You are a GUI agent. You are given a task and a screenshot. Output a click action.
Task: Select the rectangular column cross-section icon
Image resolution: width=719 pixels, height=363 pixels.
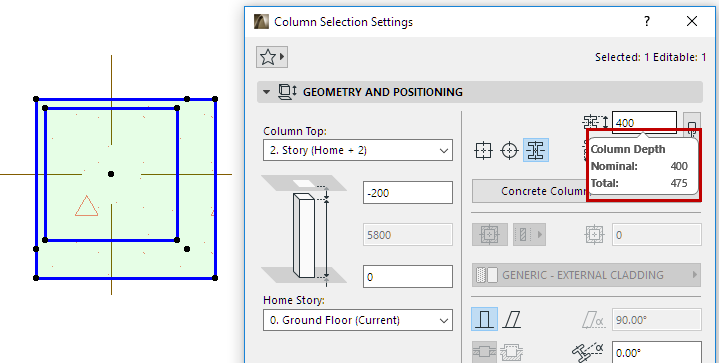(484, 150)
